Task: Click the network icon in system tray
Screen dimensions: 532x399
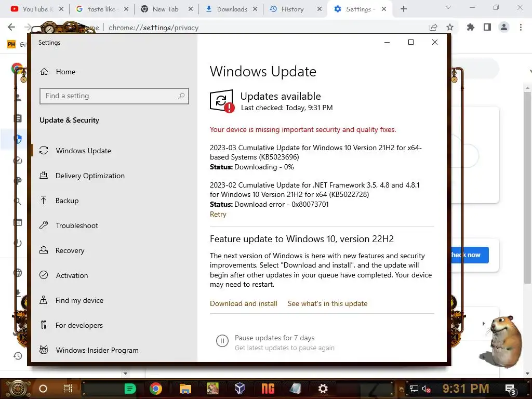Action: (414, 389)
